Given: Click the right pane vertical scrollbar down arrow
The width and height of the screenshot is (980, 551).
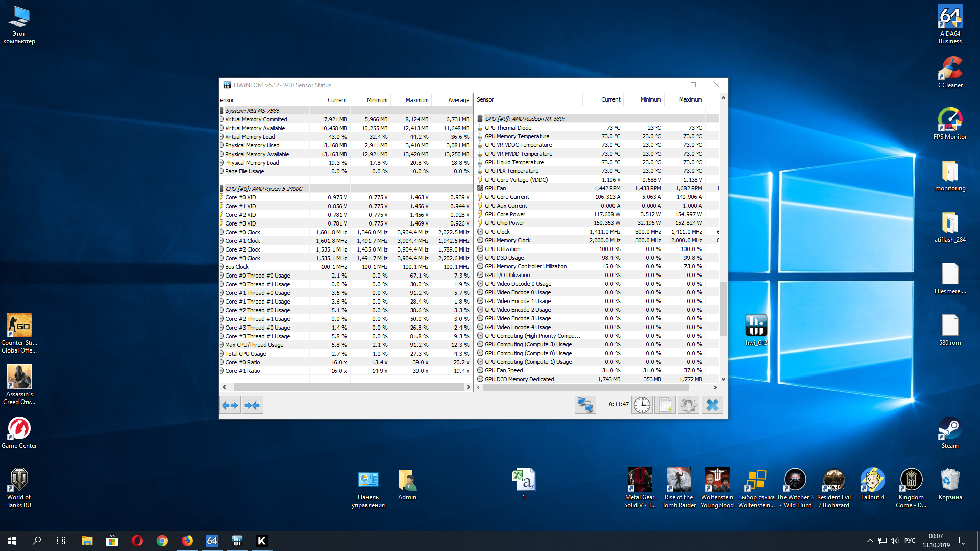Looking at the screenshot, I should click(x=723, y=379).
